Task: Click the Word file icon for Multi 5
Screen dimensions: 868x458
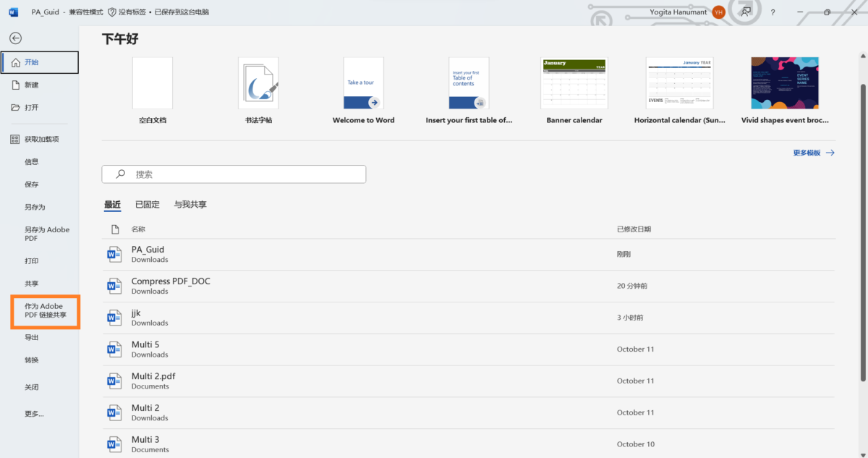Action: click(x=114, y=349)
